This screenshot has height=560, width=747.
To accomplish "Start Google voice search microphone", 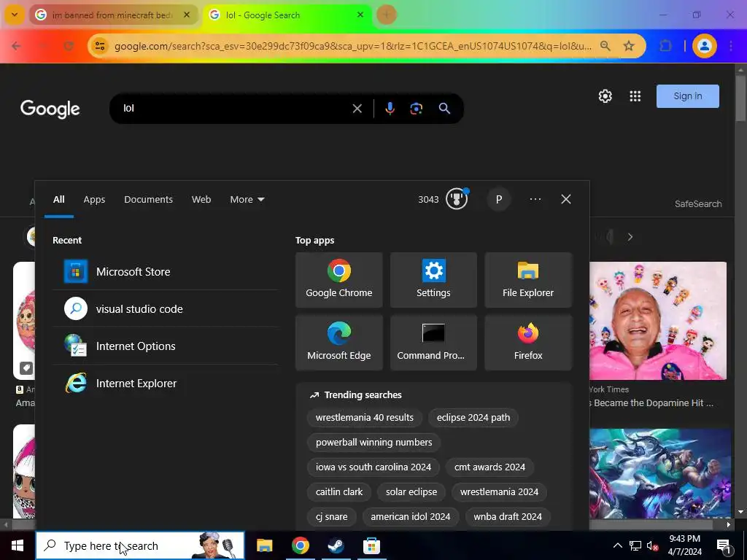I will point(390,109).
